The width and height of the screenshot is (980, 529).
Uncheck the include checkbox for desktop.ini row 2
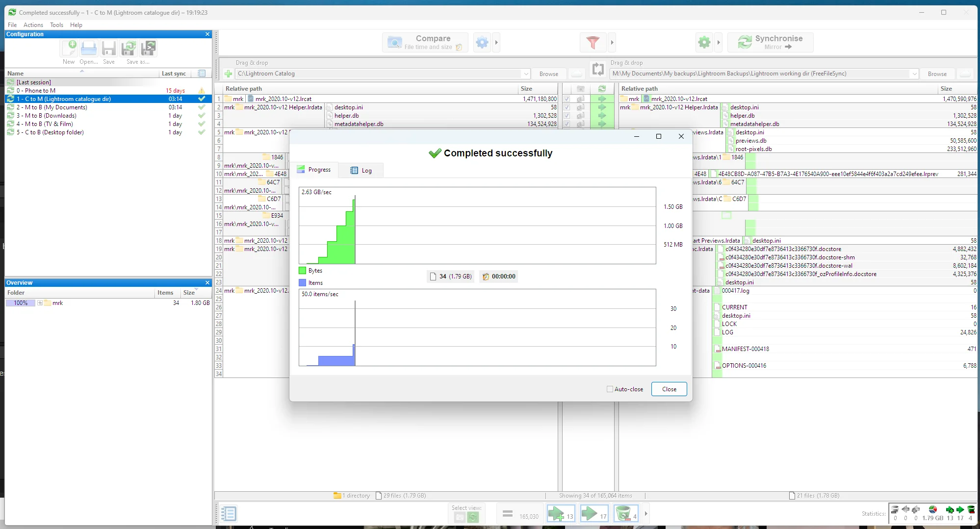coord(567,107)
